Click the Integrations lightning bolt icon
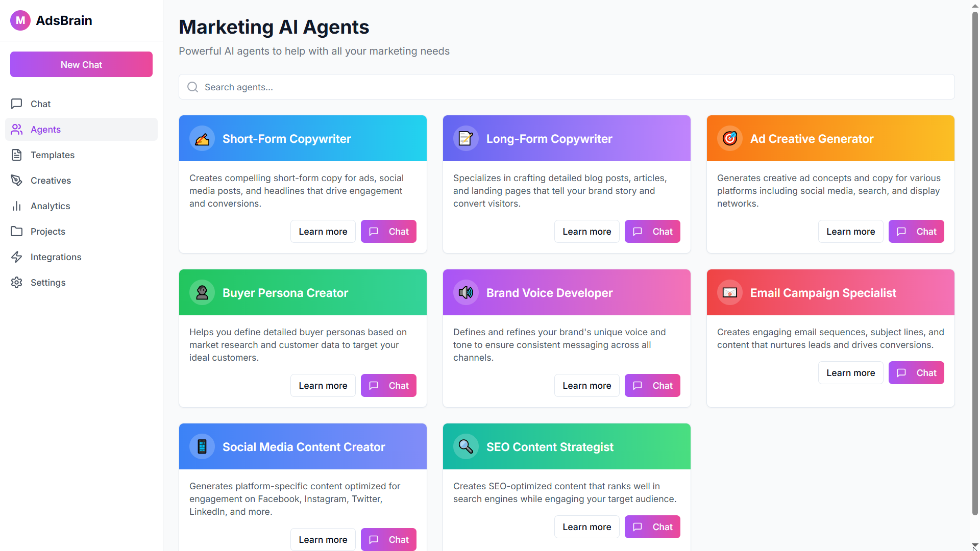980x551 pixels. click(x=17, y=257)
